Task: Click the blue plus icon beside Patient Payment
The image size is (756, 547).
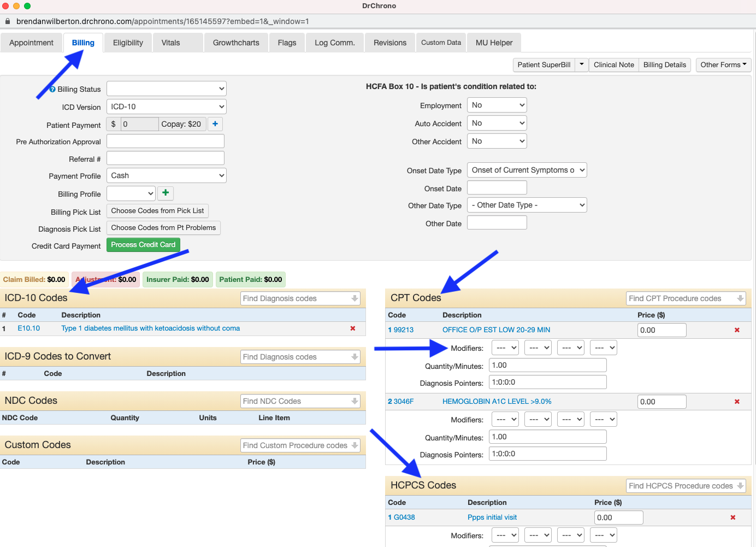Action: pyautogui.click(x=215, y=124)
